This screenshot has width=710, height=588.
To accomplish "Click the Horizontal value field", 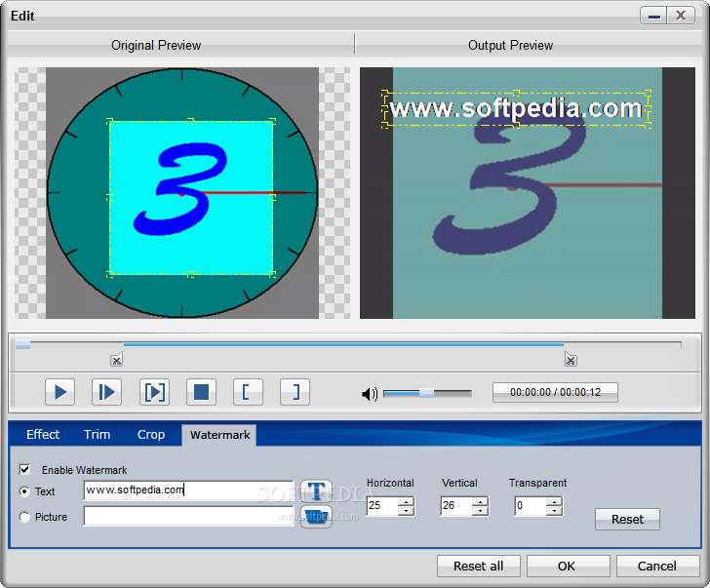I will tap(382, 506).
